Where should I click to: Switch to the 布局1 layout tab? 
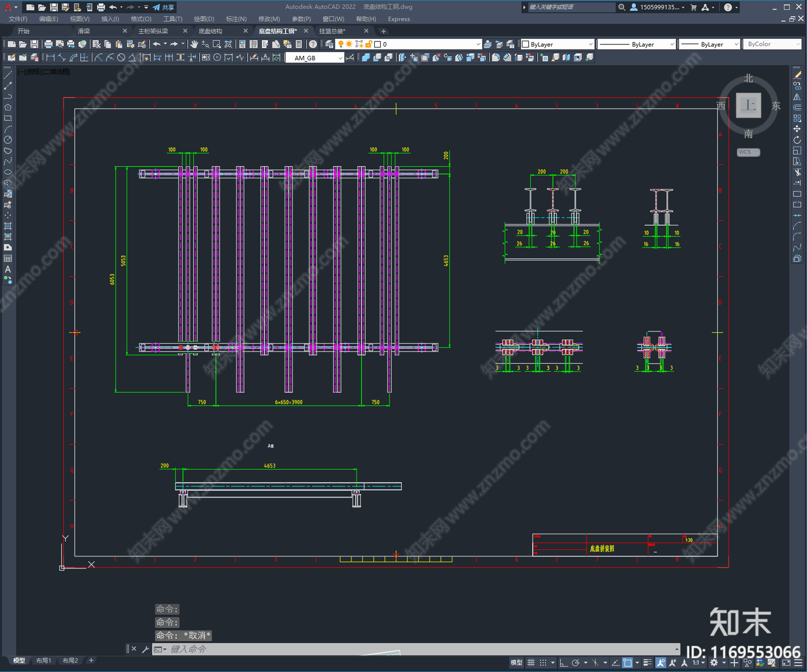click(43, 660)
